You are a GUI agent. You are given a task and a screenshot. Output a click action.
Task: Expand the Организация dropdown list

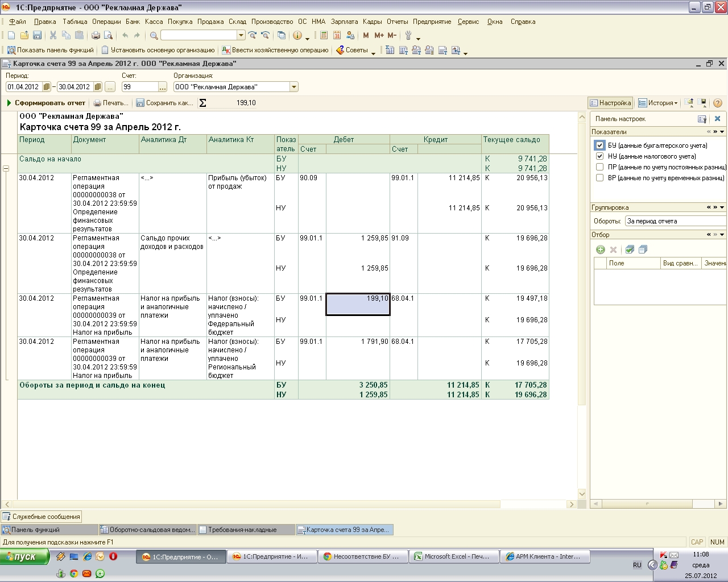pyautogui.click(x=294, y=87)
